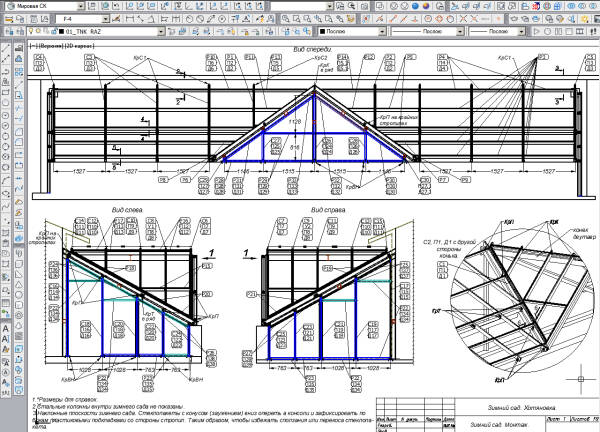Image resolution: width=600 pixels, height=432 pixels.
Task: Activate the Tangent object snap
Action: click(x=450, y=19)
